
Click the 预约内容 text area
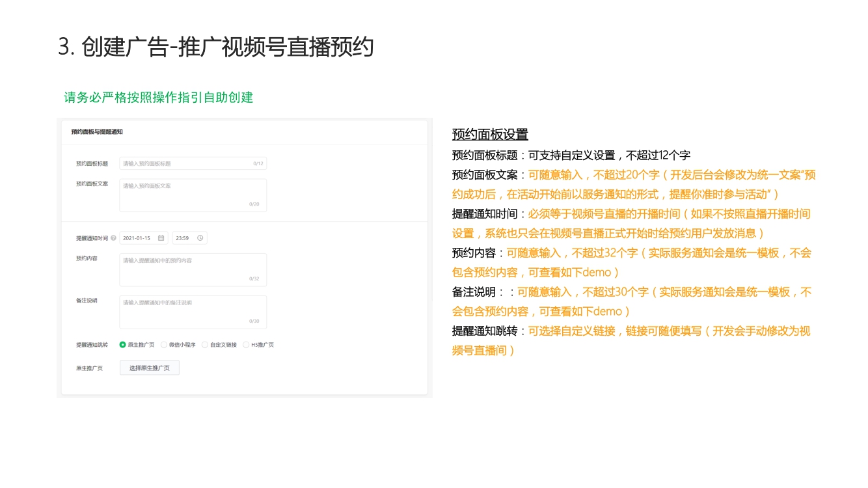coord(193,269)
